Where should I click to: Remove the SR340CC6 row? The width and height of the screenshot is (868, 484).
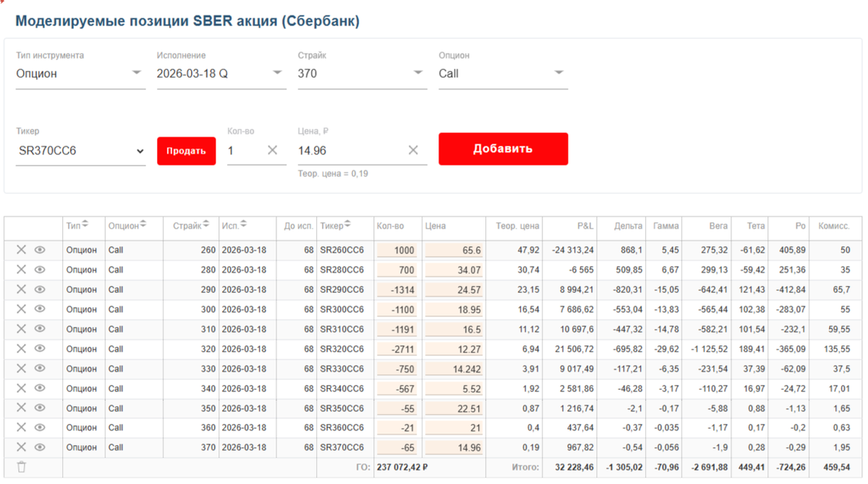click(x=22, y=388)
